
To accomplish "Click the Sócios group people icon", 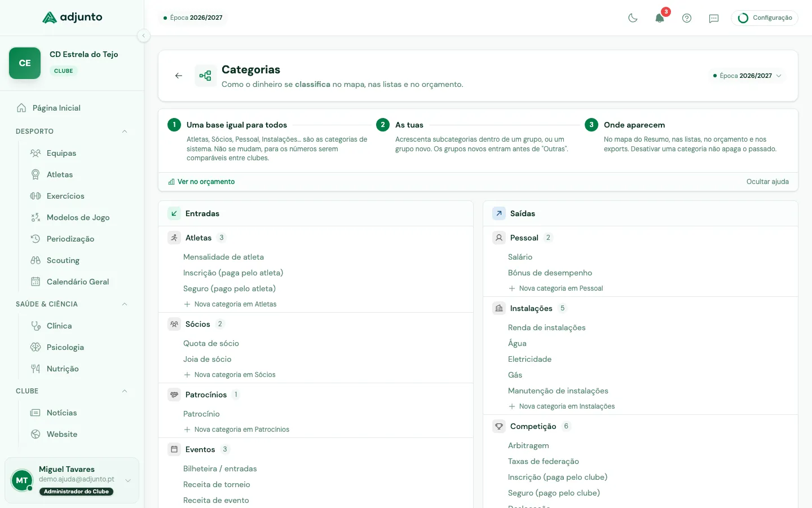I will pyautogui.click(x=174, y=324).
